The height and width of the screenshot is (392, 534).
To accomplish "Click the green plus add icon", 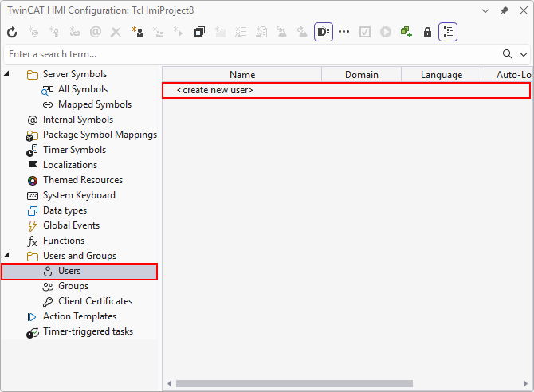I will click(x=406, y=33).
